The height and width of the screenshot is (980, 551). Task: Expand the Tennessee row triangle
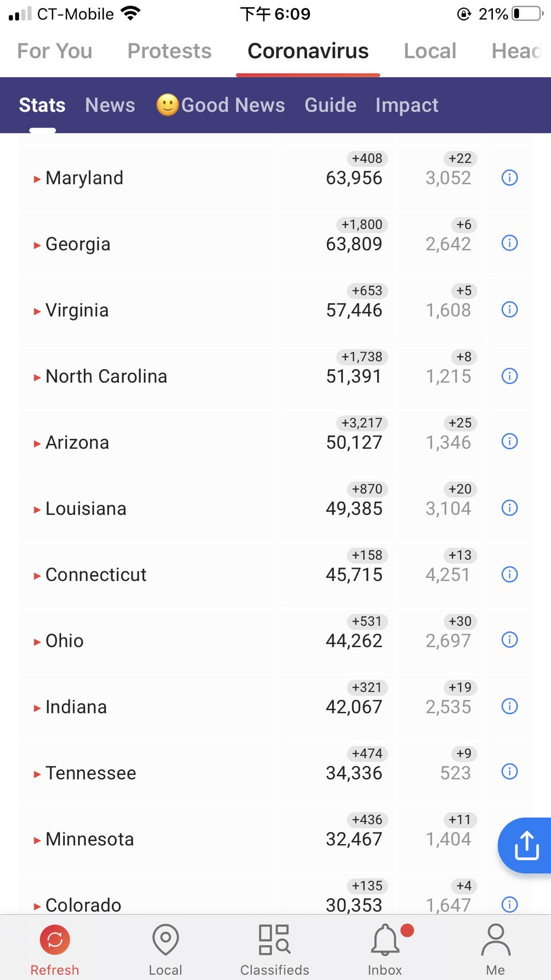point(37,774)
